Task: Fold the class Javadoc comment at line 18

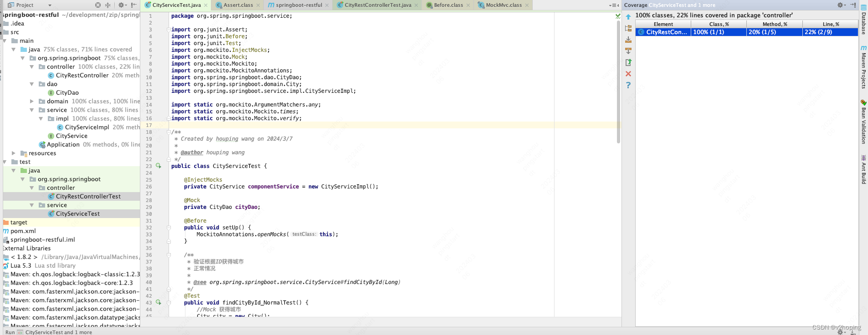Action: (x=169, y=132)
